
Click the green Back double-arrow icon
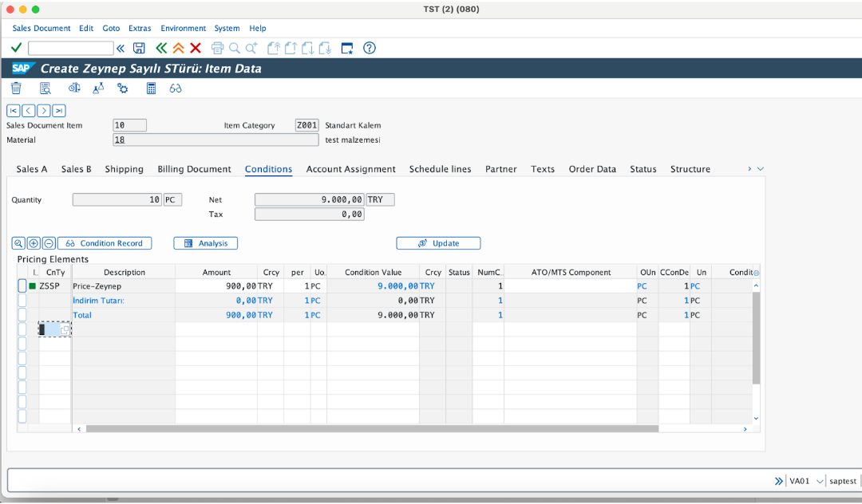pos(161,49)
